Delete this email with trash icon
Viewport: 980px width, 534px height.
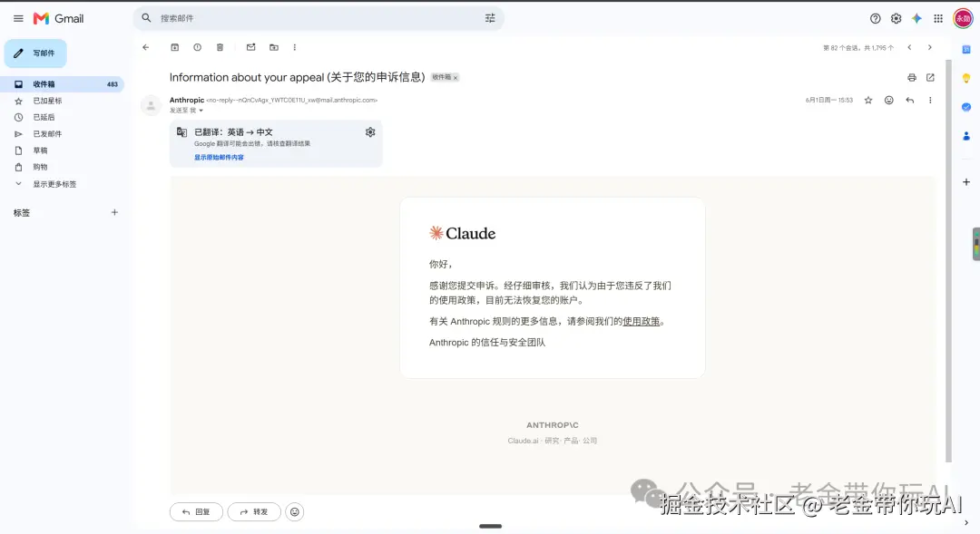(220, 47)
